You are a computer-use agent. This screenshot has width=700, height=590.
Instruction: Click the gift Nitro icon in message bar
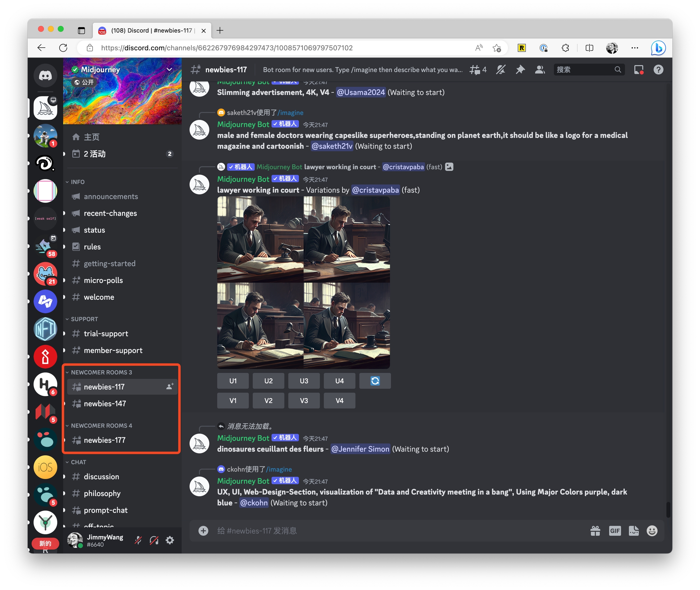point(595,531)
